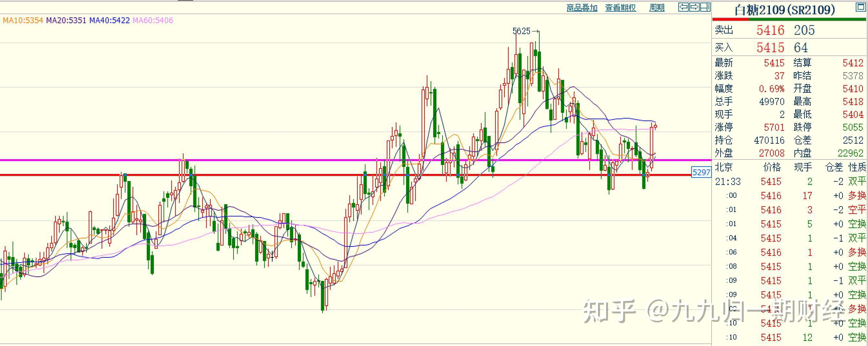This screenshot has height=346, width=868.
Task: Click the window icon beside the 白糖2109 title
Action: pyautogui.click(x=861, y=7)
